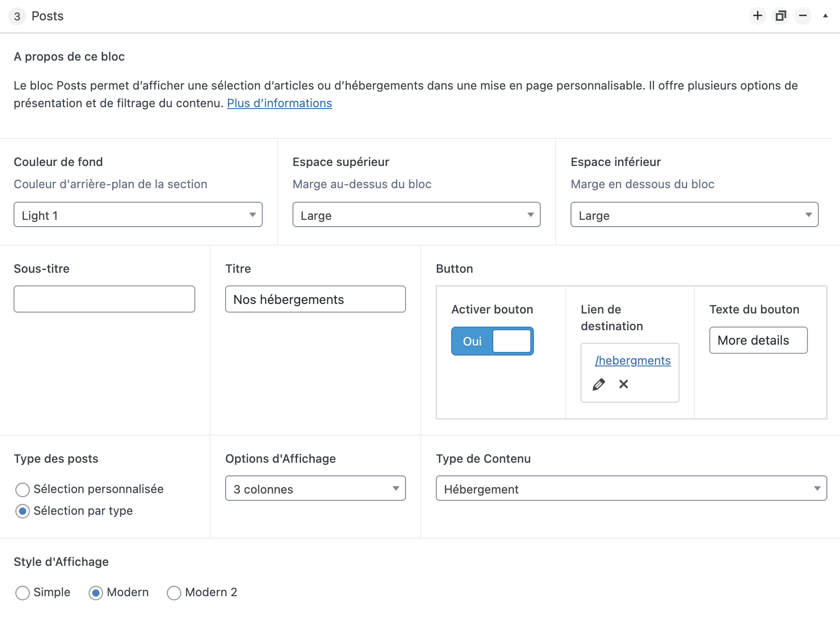Remove the destination link with X icon

click(623, 384)
